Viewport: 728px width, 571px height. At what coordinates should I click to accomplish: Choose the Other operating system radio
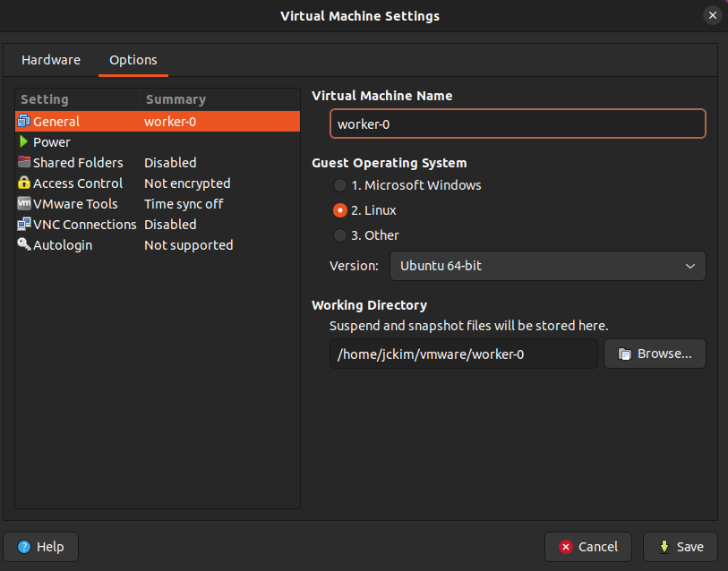point(340,235)
